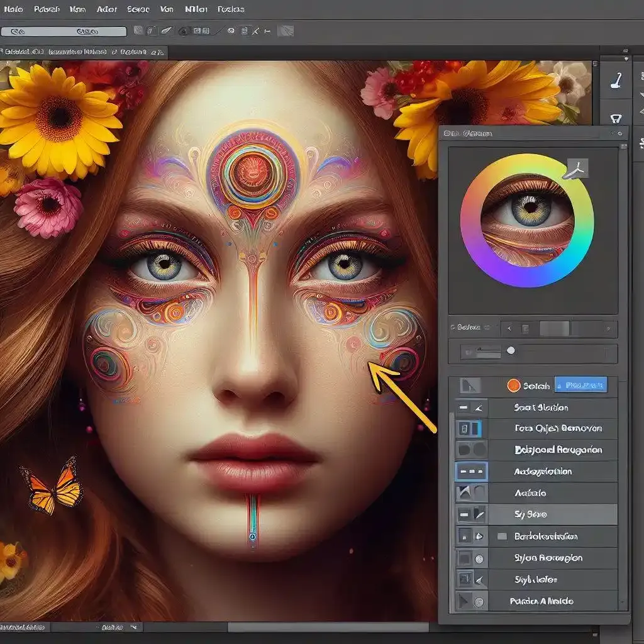Select the arrow selection icon above the filter list
Viewport: 644px width, 644px height.
471,384
